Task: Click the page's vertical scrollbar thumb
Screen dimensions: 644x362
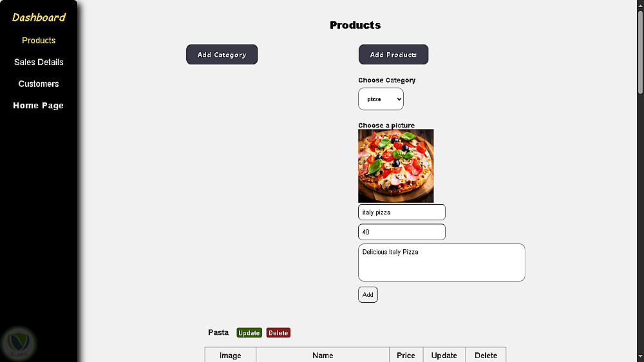Action: coord(640,52)
